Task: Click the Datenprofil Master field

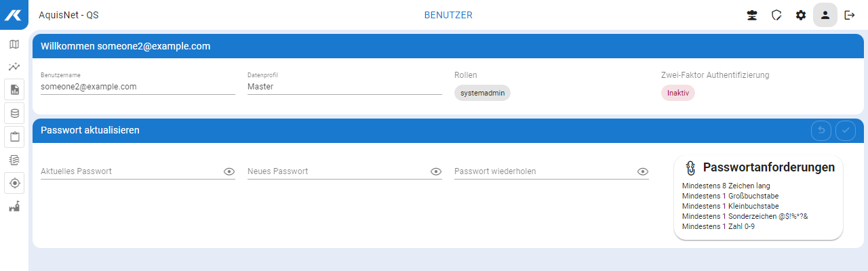Action: pos(344,87)
